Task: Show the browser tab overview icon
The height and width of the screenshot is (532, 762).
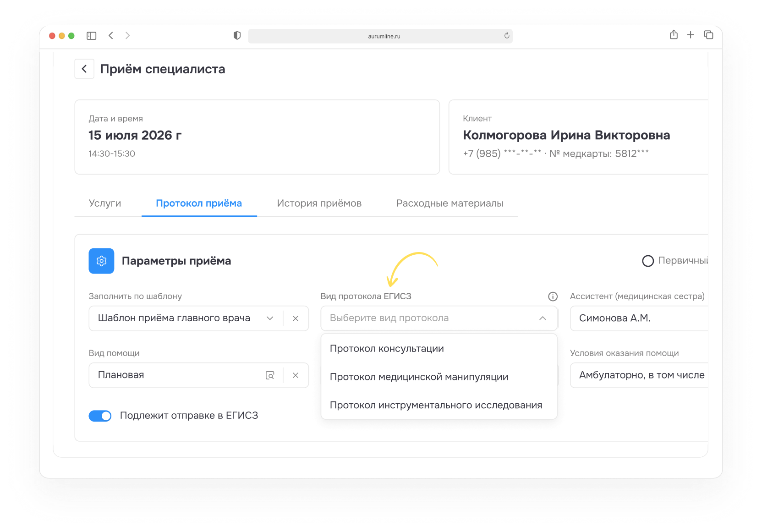Action: 708,35
